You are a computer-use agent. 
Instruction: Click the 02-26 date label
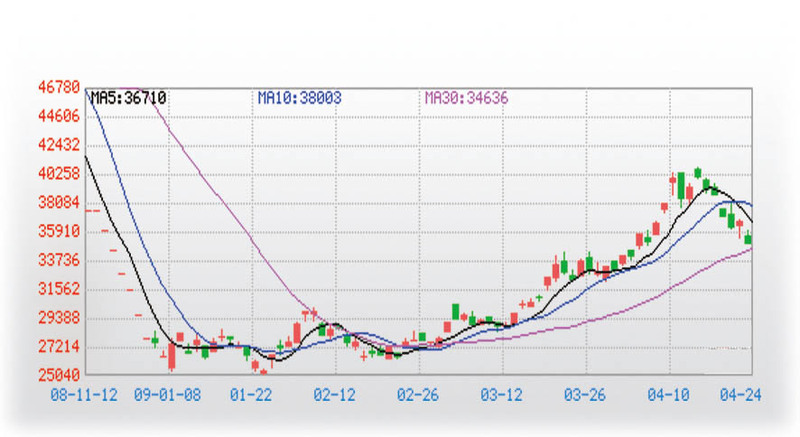(418, 395)
